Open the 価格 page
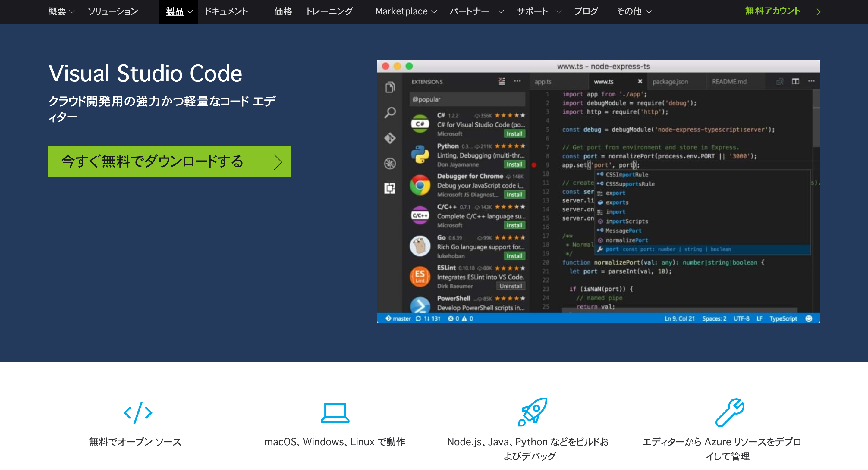 (x=283, y=11)
